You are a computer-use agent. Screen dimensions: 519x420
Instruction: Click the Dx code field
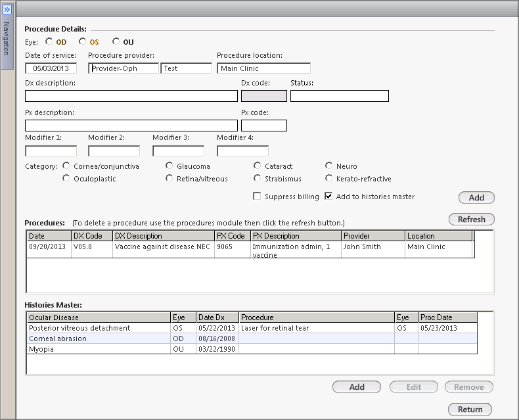264,96
